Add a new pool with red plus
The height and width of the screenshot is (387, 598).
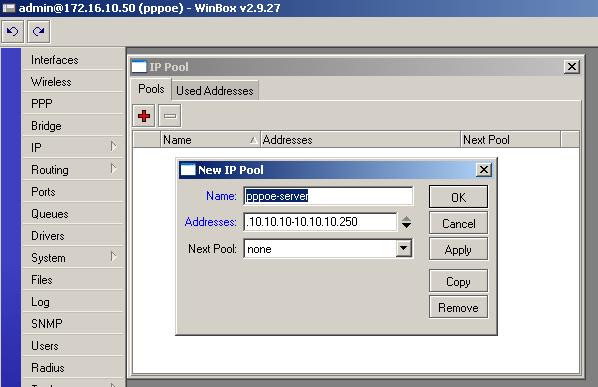[x=144, y=116]
